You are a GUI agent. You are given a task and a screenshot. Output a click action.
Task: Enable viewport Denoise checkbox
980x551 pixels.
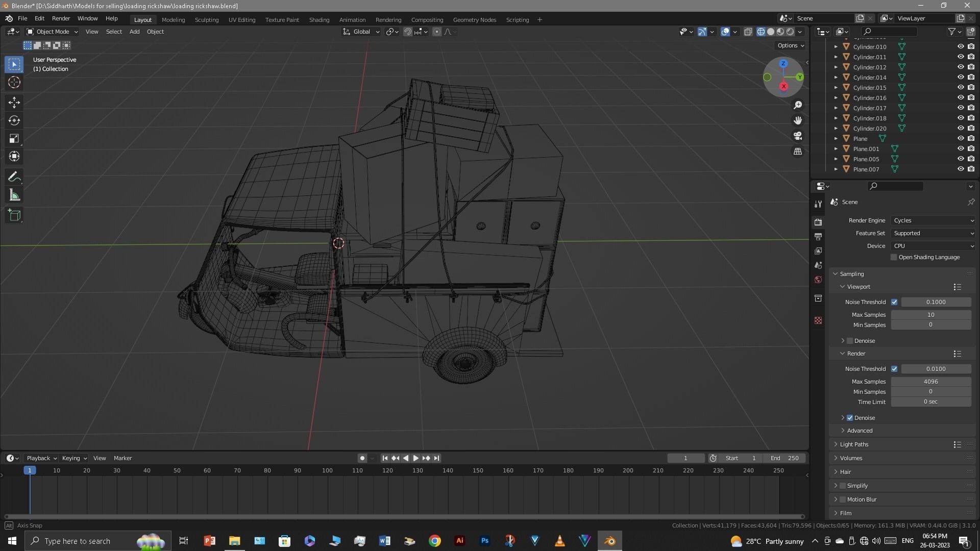pyautogui.click(x=850, y=341)
